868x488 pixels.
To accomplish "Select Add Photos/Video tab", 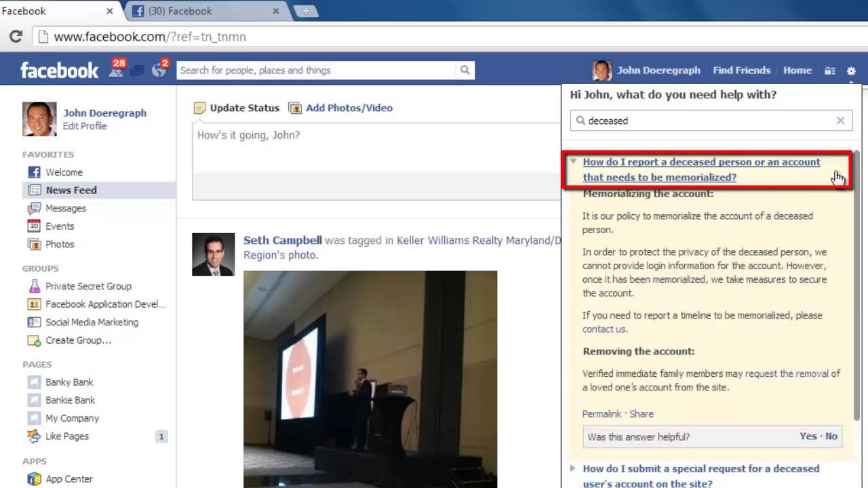I will click(x=340, y=108).
